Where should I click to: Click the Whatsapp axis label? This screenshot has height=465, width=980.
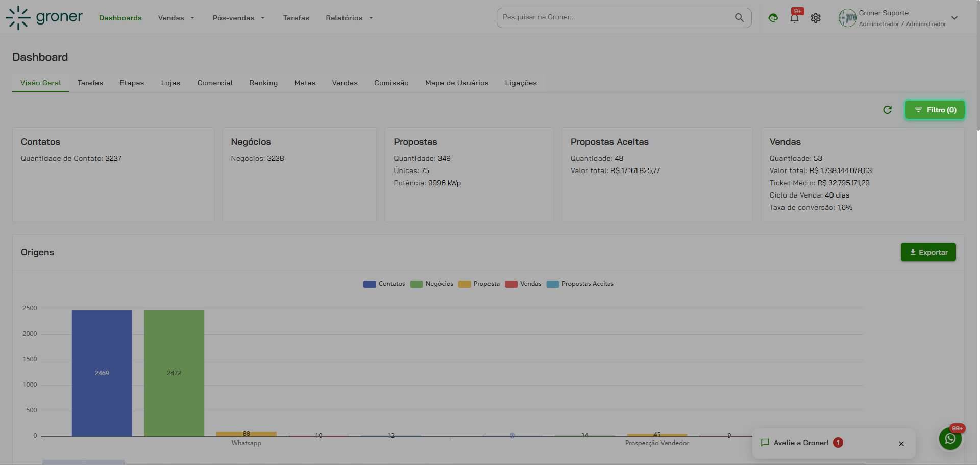(x=246, y=443)
